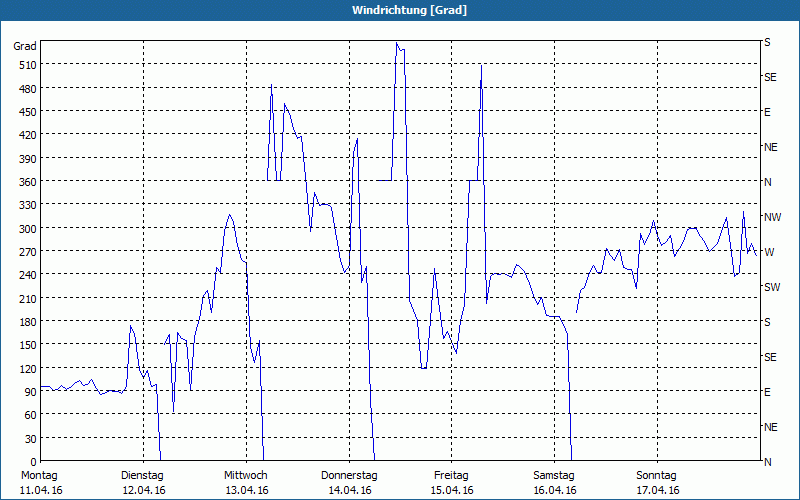Screen dimensions: 800x500
Task: Select the "420" degree axis label
Action: point(28,136)
